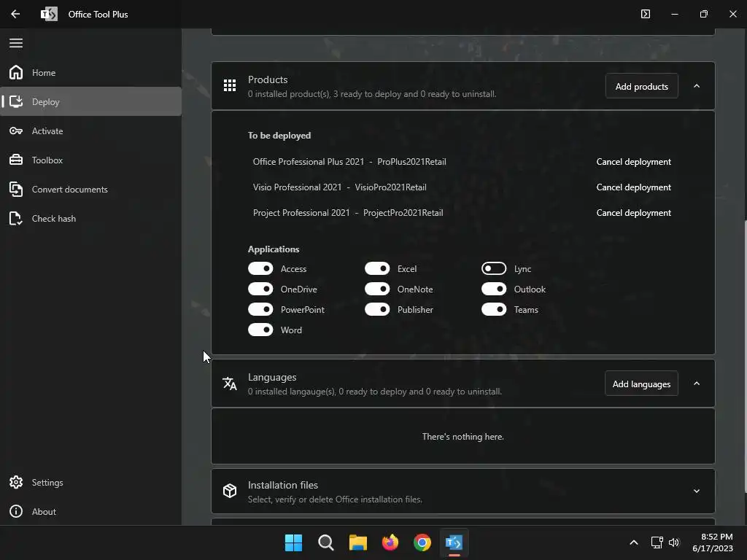This screenshot has width=747, height=560.
Task: Switch off the Outlook toggle
Action: pos(494,289)
